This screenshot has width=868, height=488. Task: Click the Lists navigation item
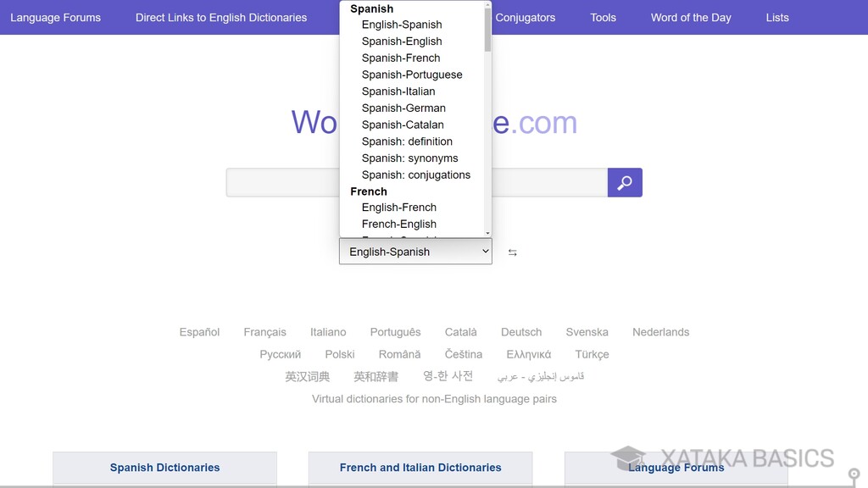point(776,17)
